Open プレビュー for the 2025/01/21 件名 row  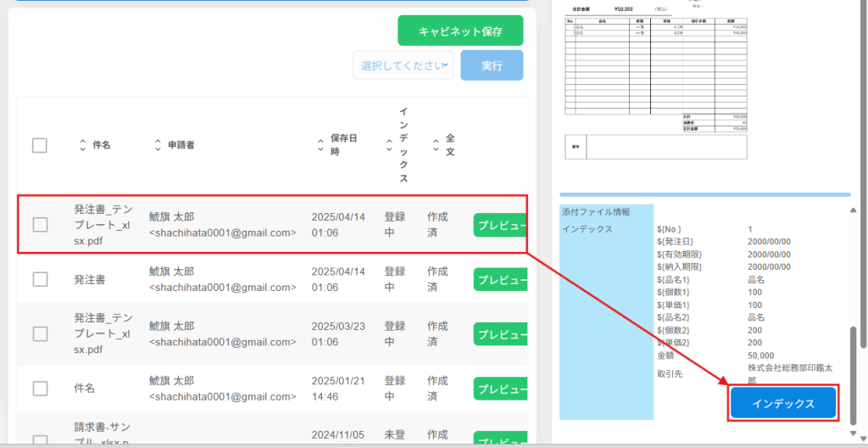[x=500, y=389]
